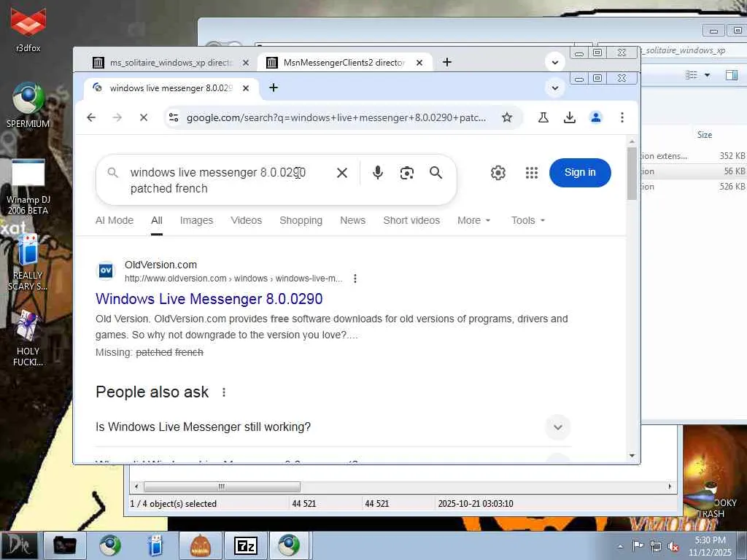Toggle preview pane in Explorer window

[x=732, y=75]
